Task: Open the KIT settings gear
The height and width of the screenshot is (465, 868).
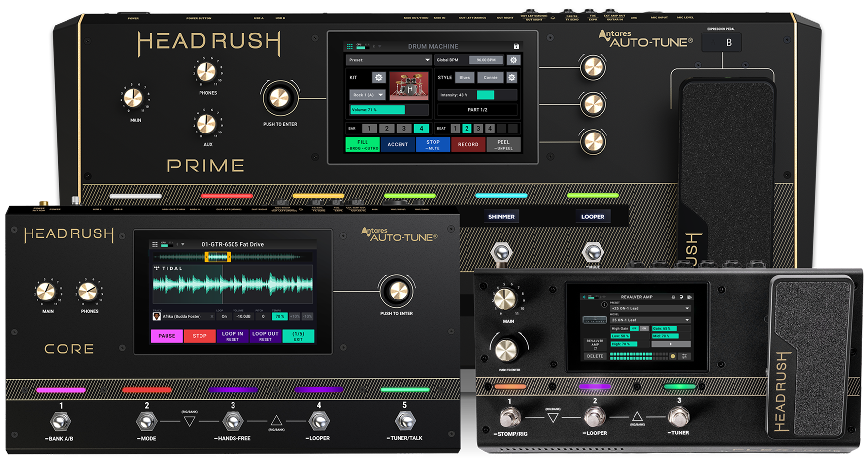Action: coord(378,77)
